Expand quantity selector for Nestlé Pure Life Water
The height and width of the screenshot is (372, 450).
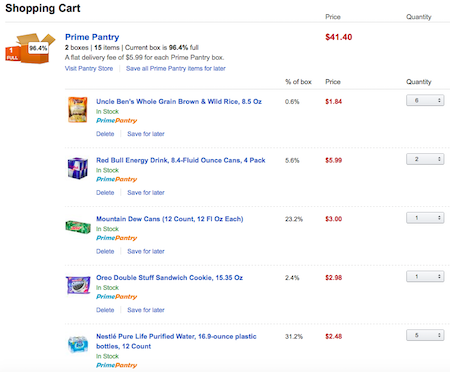coord(425,335)
